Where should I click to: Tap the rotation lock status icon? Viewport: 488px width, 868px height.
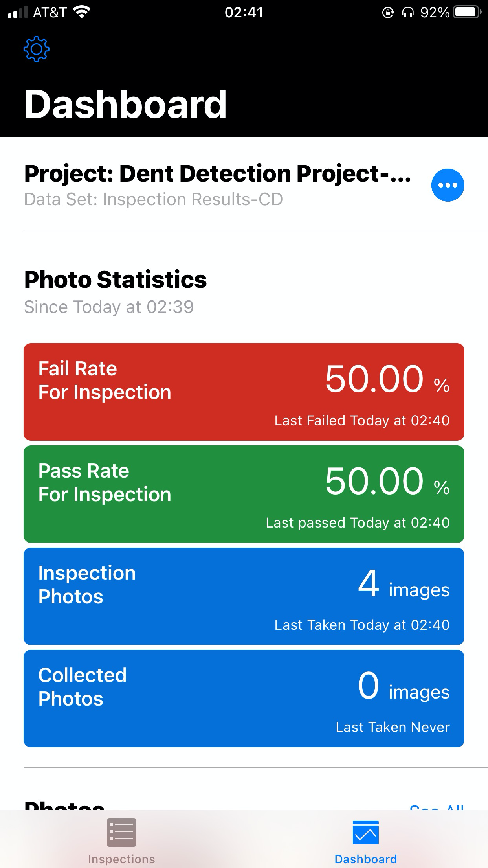coord(388,13)
